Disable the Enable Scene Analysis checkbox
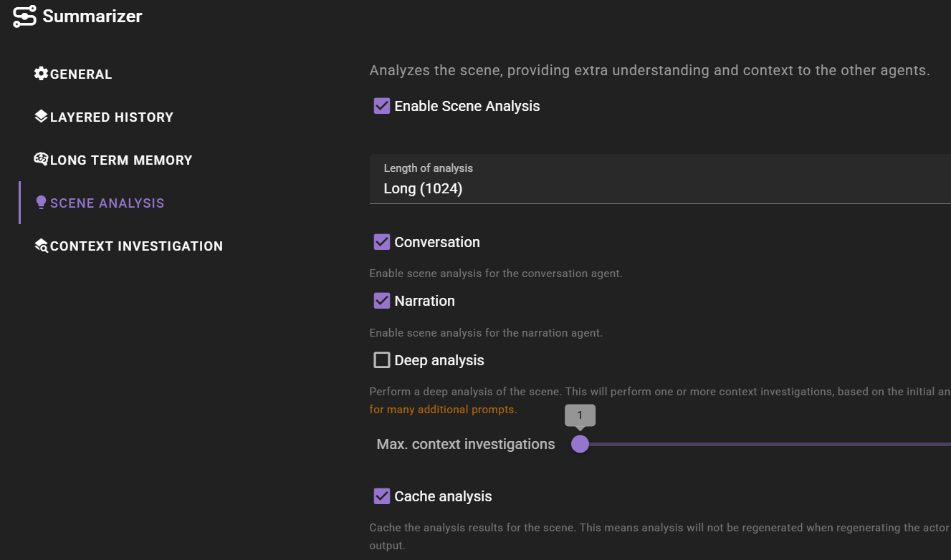This screenshot has width=951, height=560. [382, 106]
